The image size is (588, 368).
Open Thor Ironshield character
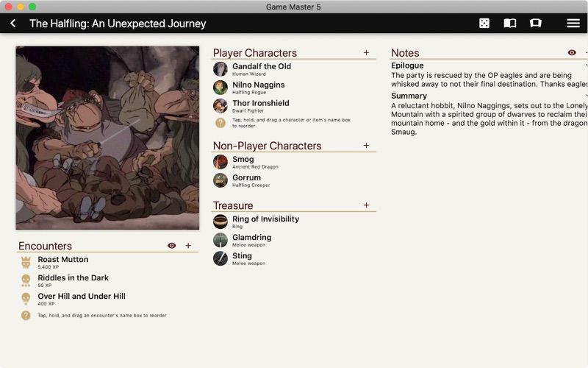(261, 103)
